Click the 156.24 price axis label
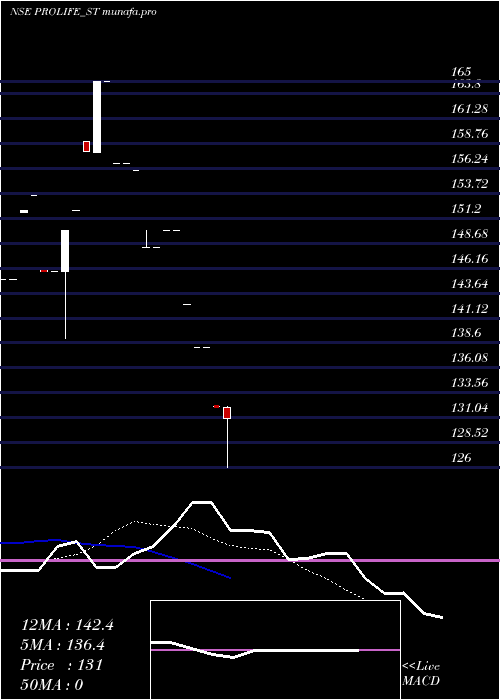This screenshot has width=500, height=700. [x=469, y=159]
